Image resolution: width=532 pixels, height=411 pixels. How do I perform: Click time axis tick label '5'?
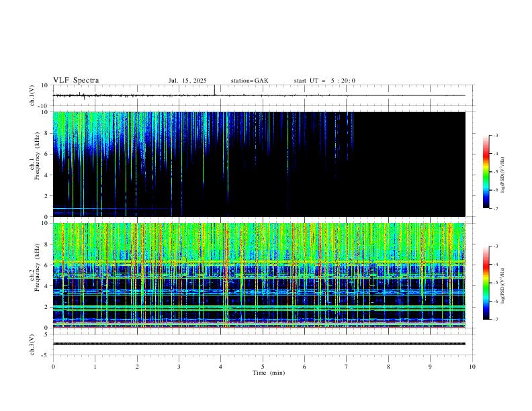click(263, 367)
